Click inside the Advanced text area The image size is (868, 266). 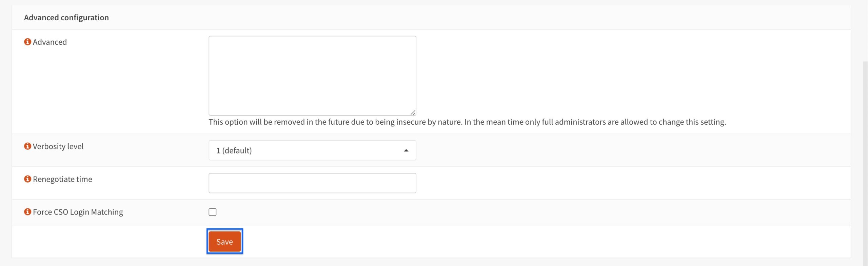click(312, 76)
